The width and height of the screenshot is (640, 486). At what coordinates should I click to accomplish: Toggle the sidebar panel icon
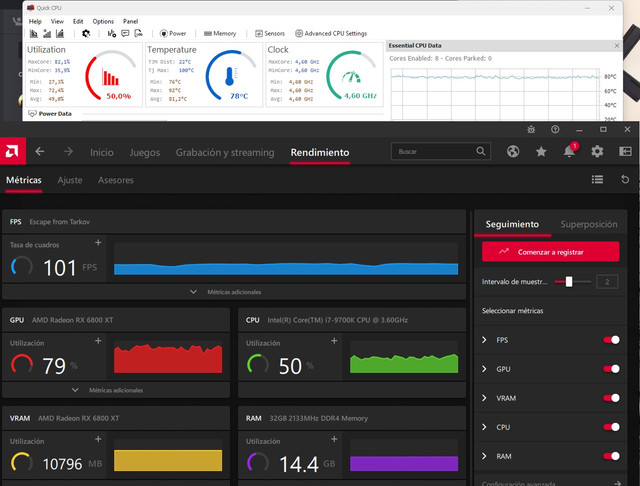point(625,151)
